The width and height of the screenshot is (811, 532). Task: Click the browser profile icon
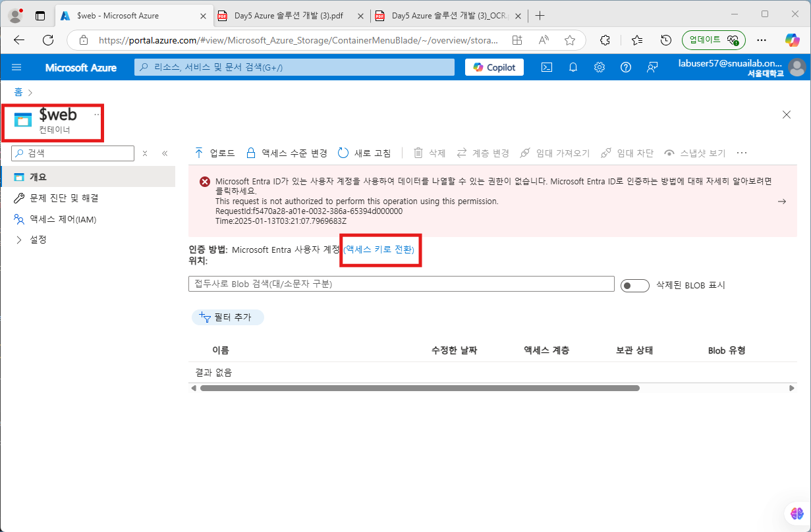coord(16,16)
